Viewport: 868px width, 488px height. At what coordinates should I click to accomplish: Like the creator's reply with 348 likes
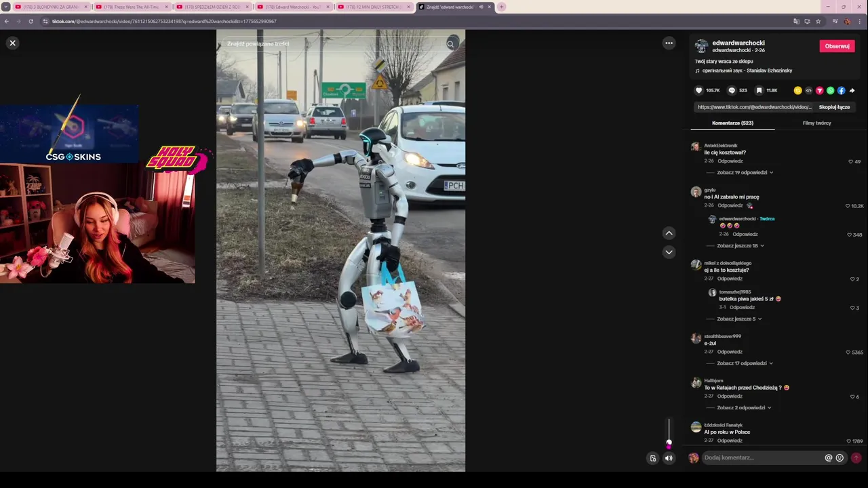click(x=849, y=235)
